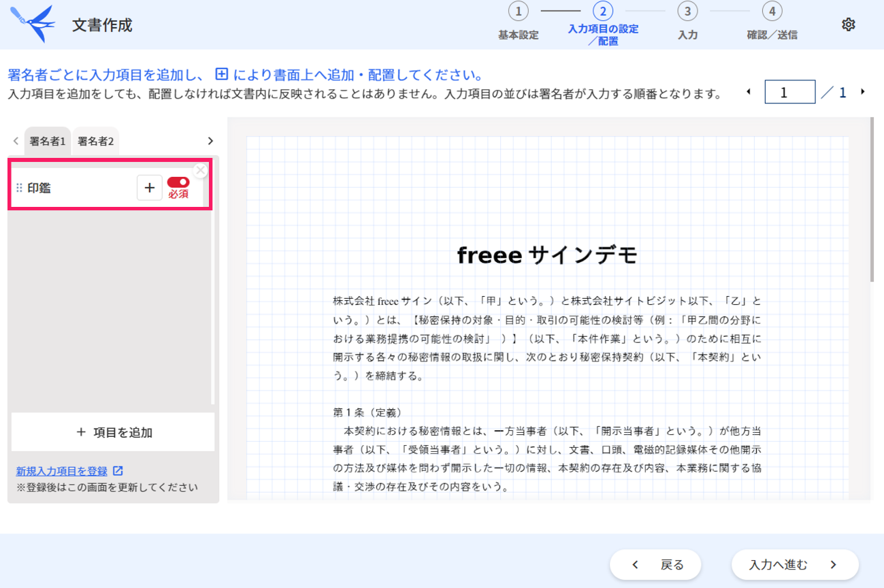Open settings via the gear icon

[x=848, y=24]
